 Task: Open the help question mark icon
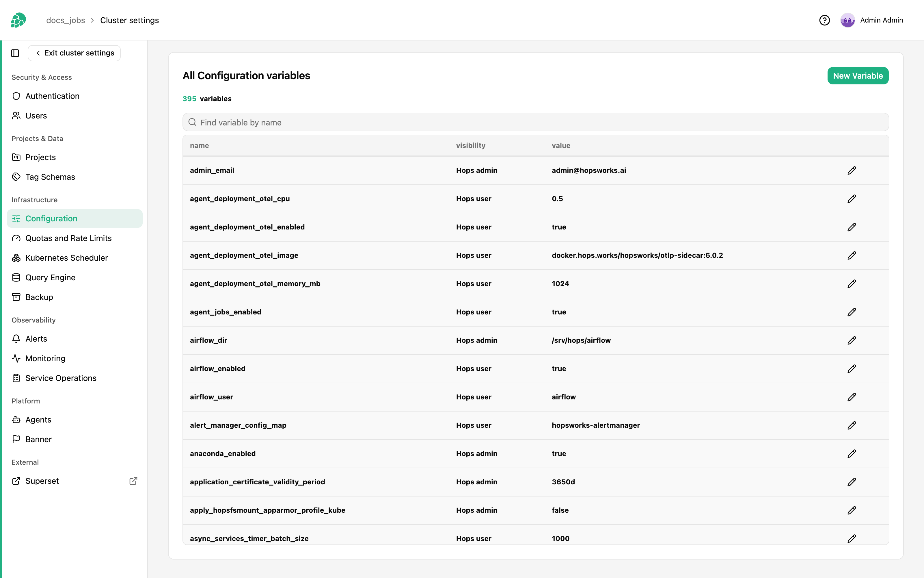(824, 20)
